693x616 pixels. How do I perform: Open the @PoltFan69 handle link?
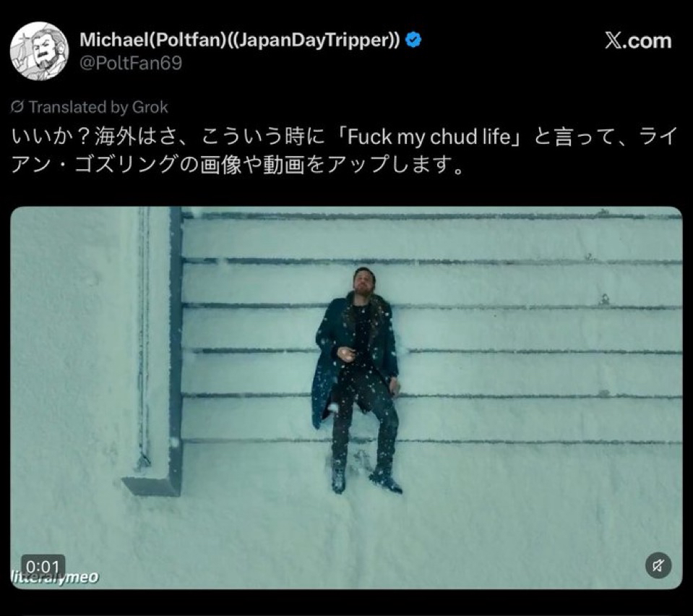click(x=130, y=63)
